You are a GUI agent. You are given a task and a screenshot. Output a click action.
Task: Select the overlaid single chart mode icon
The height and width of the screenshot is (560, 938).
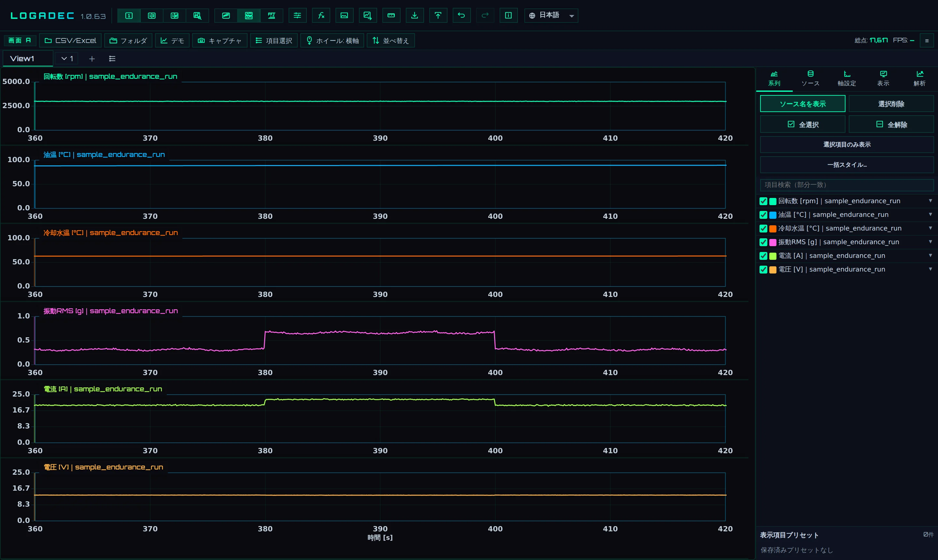(226, 16)
